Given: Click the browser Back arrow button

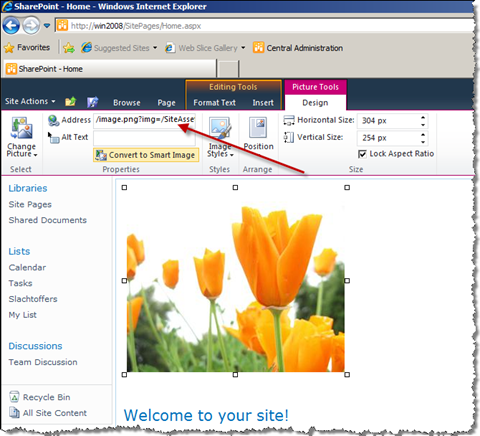Looking at the screenshot, I should [x=11, y=26].
